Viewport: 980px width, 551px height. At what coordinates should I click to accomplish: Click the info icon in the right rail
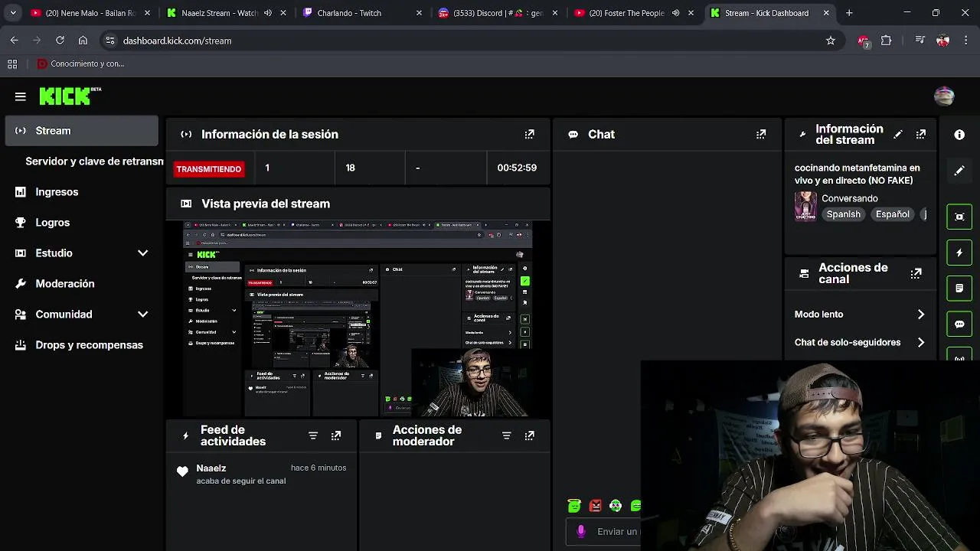point(959,134)
